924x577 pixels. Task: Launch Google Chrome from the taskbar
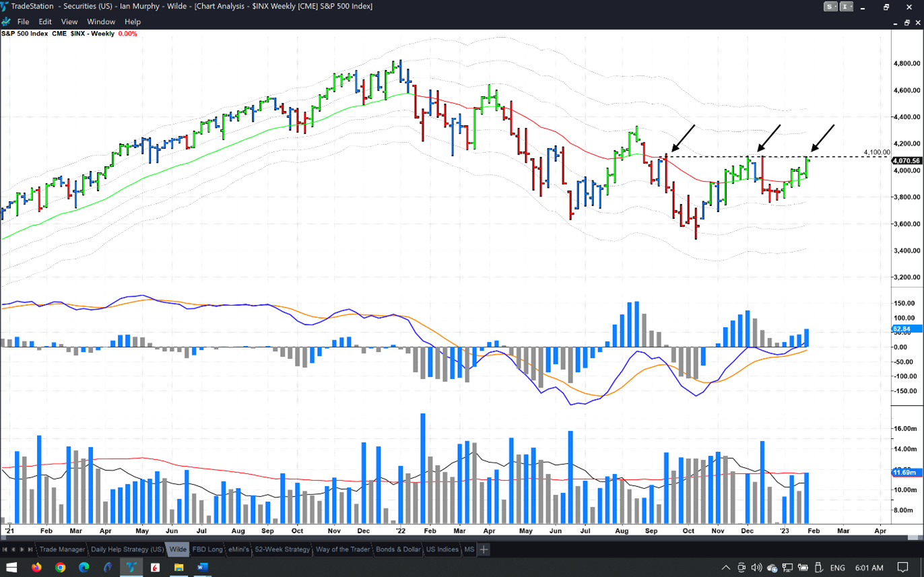click(60, 568)
